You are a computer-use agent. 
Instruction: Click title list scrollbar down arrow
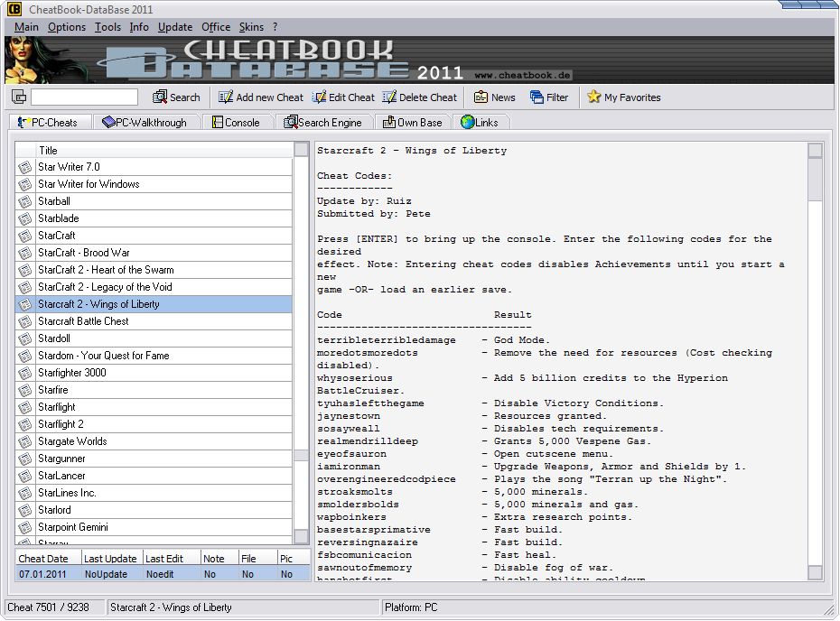pyautogui.click(x=301, y=536)
